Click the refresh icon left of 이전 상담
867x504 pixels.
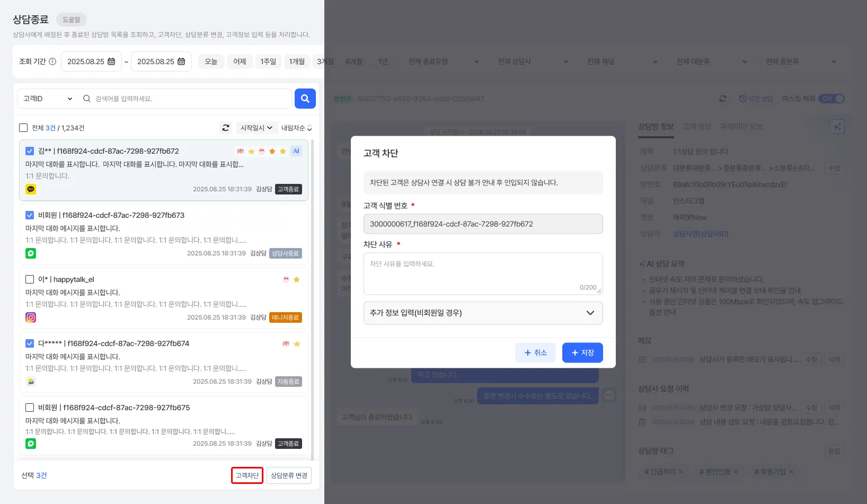pos(723,99)
